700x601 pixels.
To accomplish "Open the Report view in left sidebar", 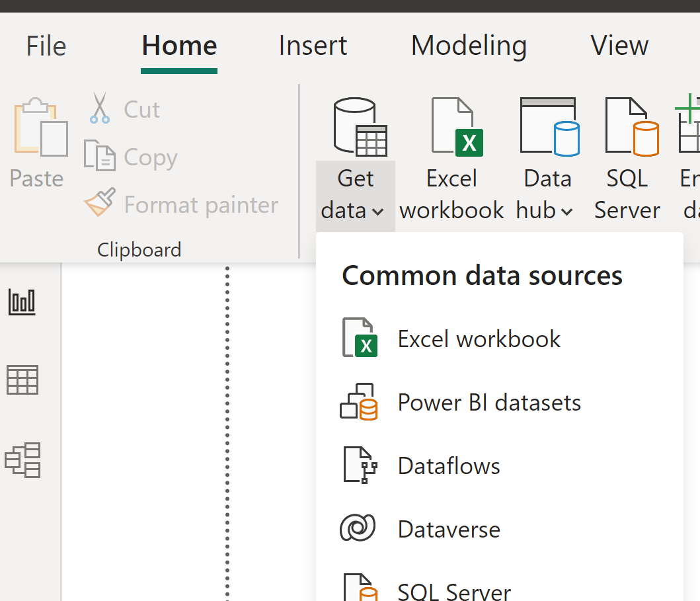I will tap(22, 302).
